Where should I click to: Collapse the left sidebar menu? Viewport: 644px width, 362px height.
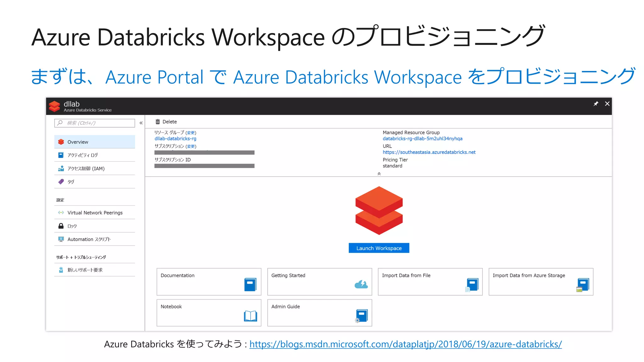coord(141,123)
